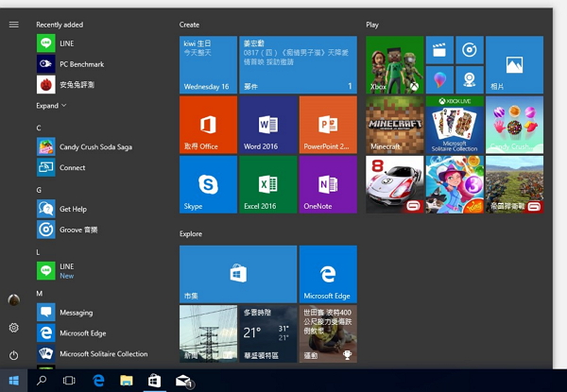Click the letter C section header
This screenshot has width=567, height=392.
[39, 128]
